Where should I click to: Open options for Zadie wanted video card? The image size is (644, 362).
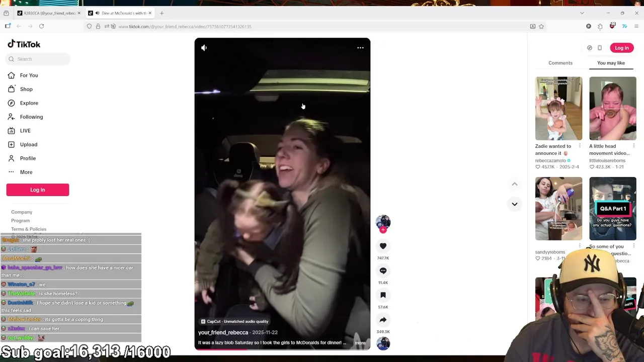[580, 146]
